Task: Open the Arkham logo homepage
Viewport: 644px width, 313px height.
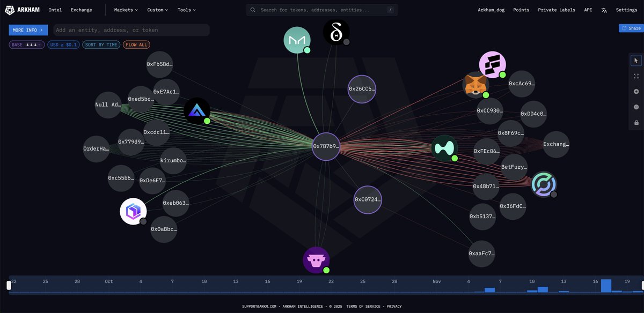Action: click(x=21, y=9)
